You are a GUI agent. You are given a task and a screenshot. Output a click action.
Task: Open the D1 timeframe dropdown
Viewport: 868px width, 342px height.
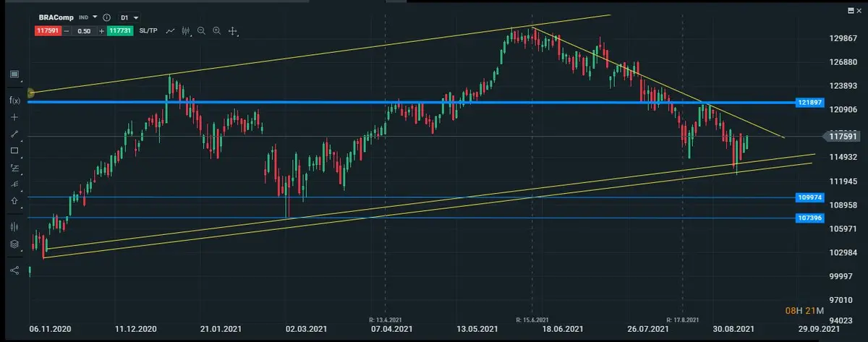[130, 17]
